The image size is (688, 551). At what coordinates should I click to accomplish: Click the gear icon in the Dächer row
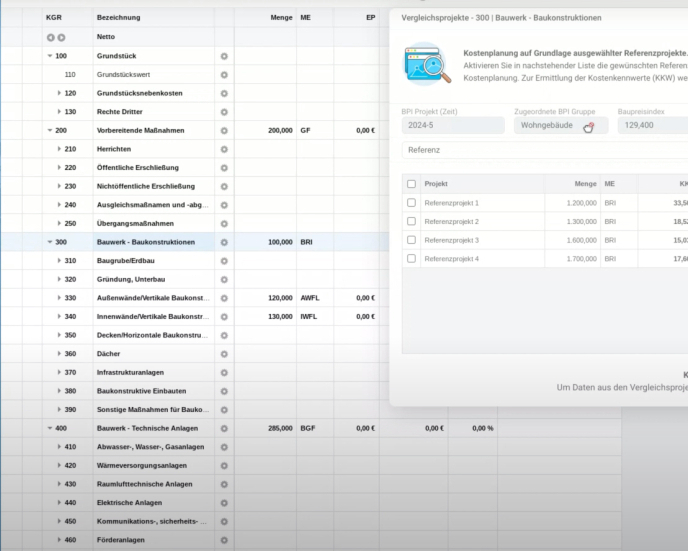[224, 353]
